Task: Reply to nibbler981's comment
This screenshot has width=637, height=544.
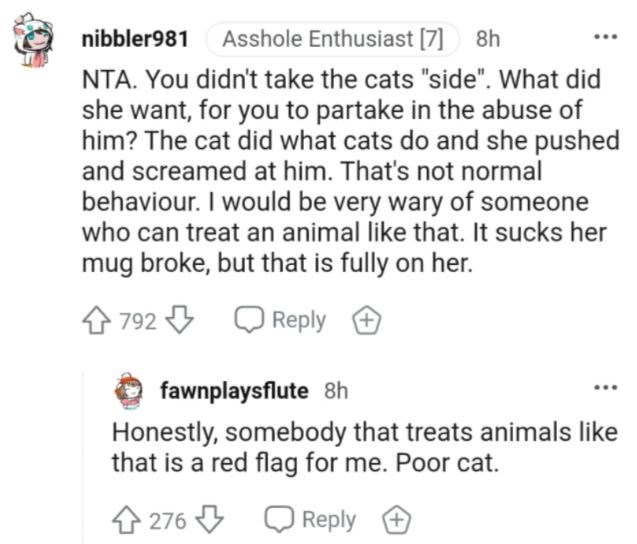Action: coord(280,321)
